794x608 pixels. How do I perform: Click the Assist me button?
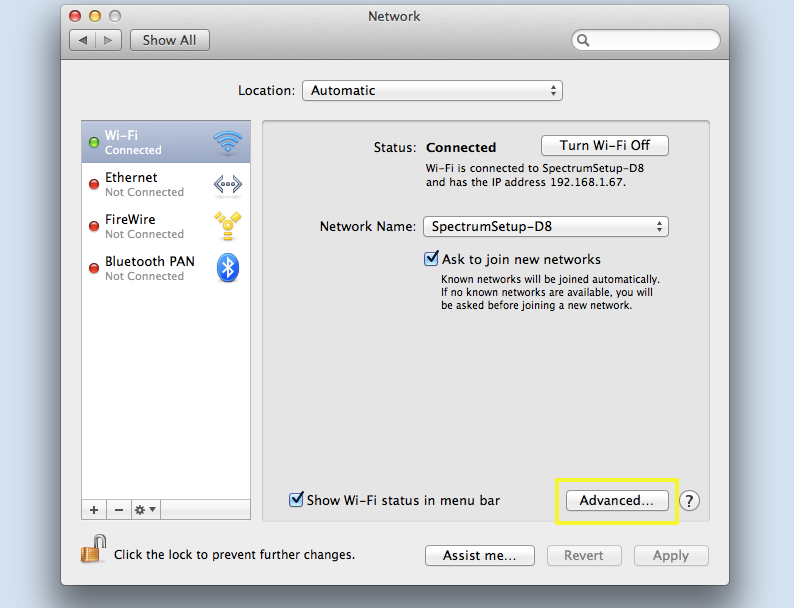(480, 555)
